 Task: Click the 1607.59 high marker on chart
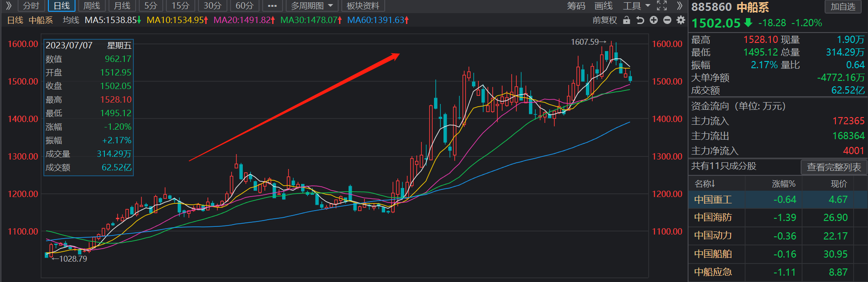point(588,42)
